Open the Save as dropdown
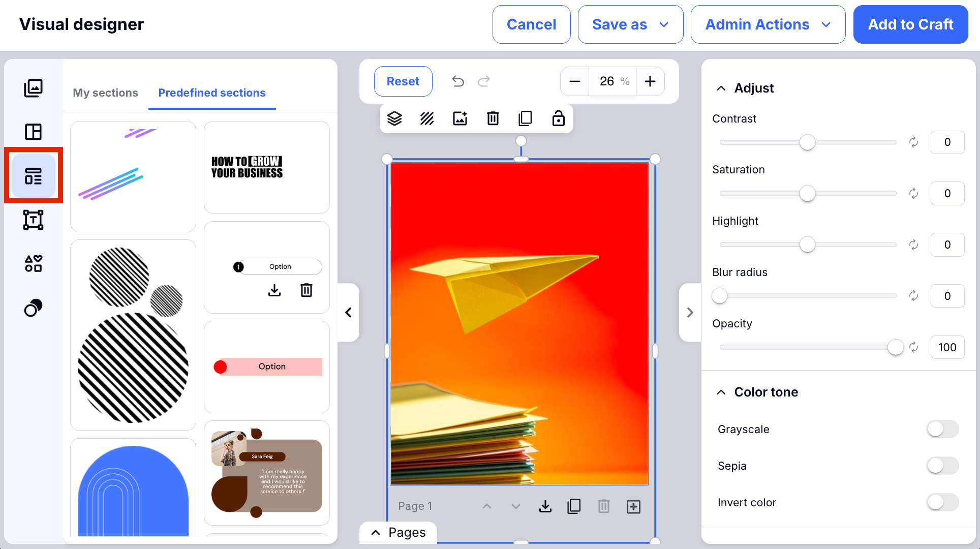 coord(630,24)
